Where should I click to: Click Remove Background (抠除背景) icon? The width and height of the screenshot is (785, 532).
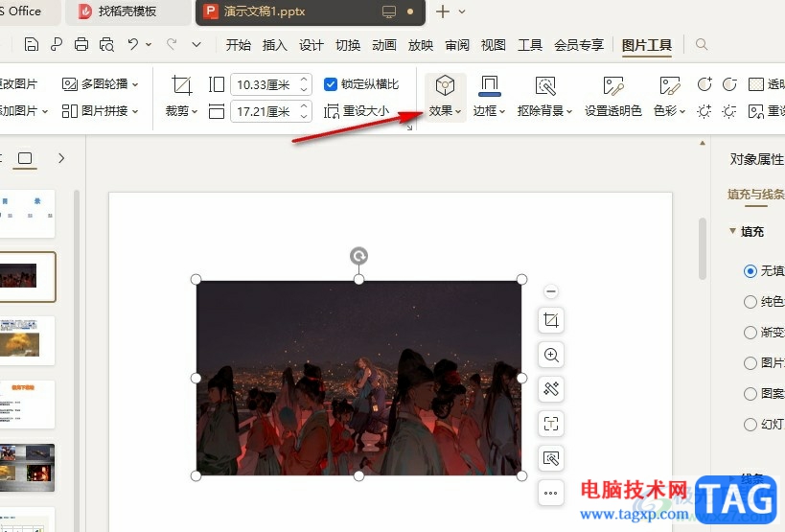tap(545, 86)
